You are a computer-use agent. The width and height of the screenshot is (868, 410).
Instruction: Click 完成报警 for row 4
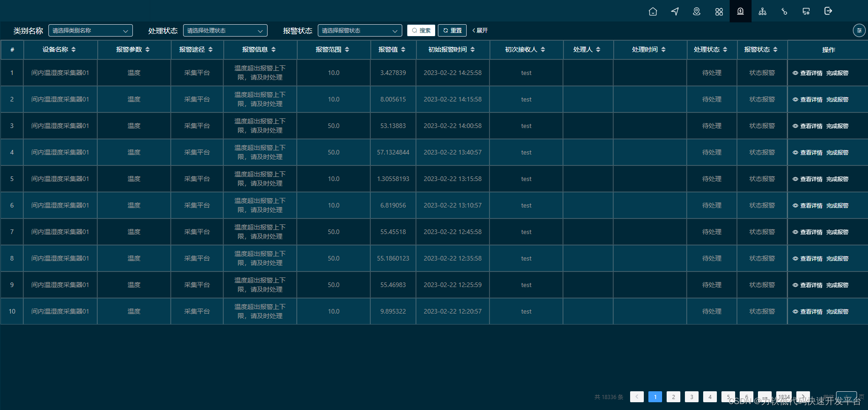837,153
